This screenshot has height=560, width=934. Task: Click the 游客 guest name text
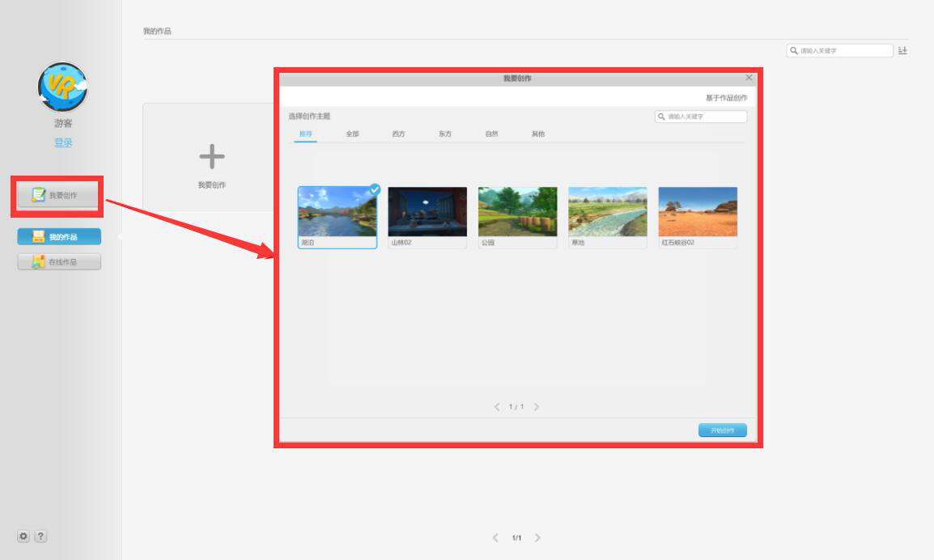tap(63, 123)
